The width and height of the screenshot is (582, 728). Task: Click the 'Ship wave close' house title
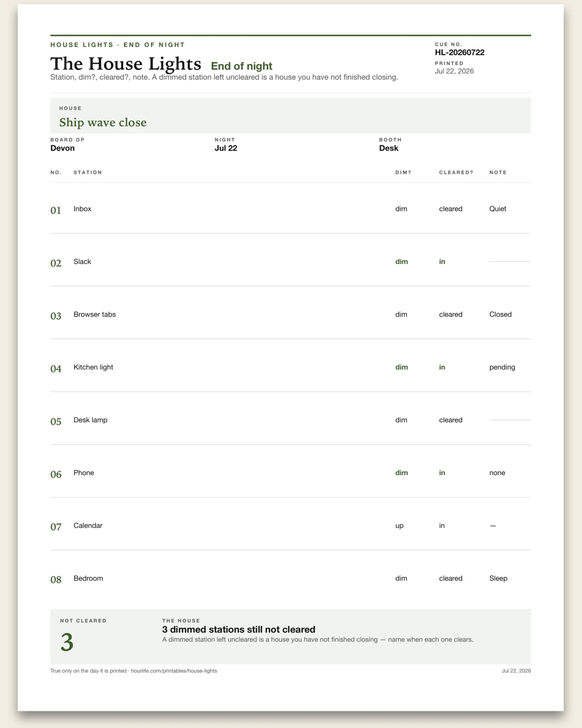(103, 122)
